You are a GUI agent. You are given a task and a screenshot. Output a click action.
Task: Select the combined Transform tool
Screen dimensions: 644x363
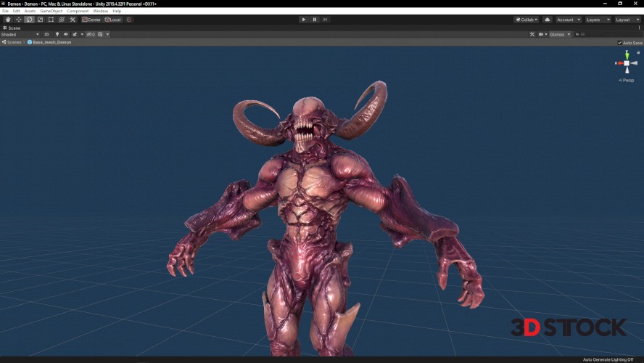pyautogui.click(x=62, y=20)
